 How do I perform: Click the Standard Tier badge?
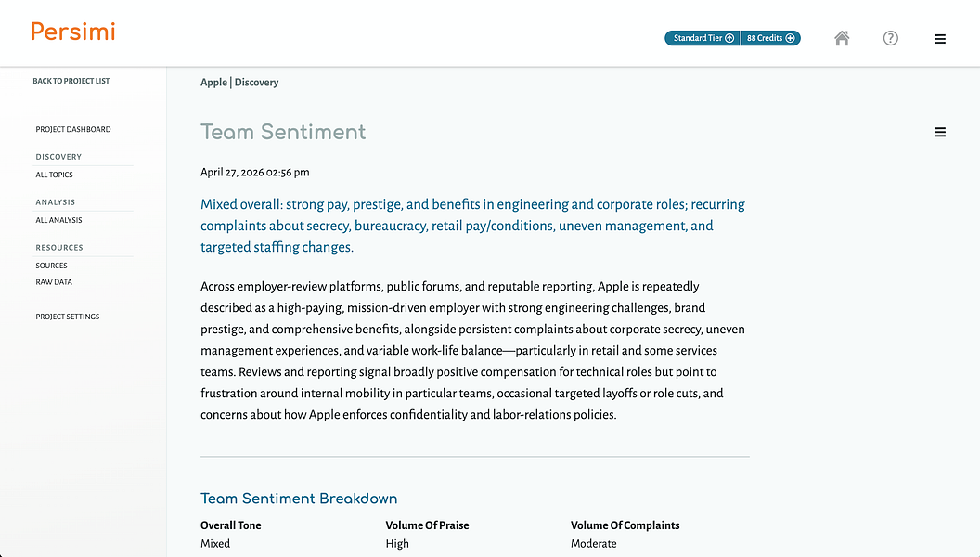click(702, 38)
